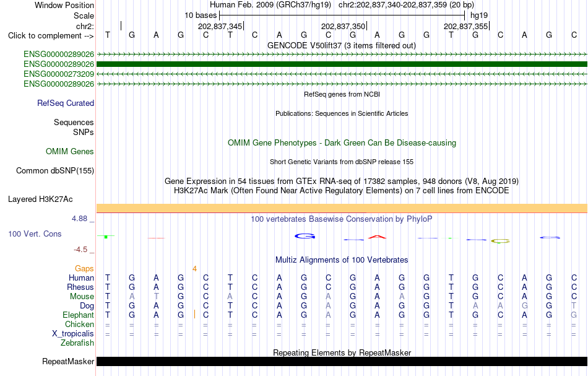Image resolution: width=588 pixels, height=376 pixels.
Task: Open 'Multiz Alignments of 100 Vertebrates' title
Action: pyautogui.click(x=342, y=260)
